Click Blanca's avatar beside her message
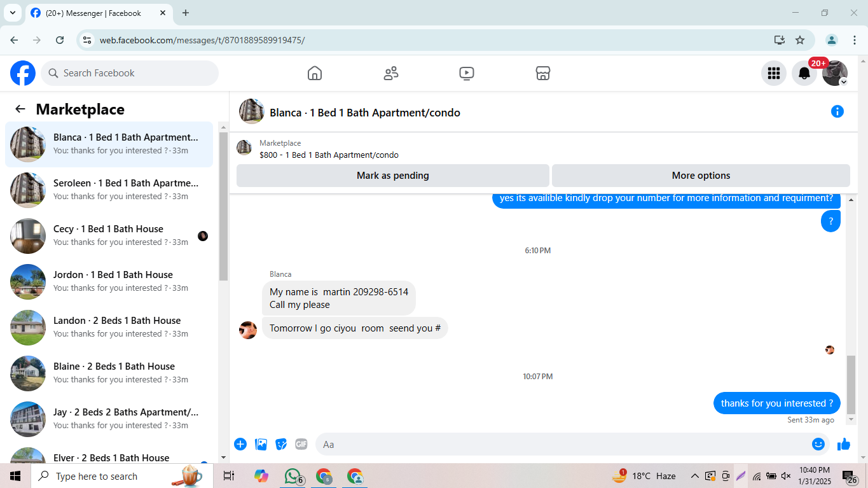Image resolution: width=868 pixels, height=488 pixels. click(x=248, y=330)
